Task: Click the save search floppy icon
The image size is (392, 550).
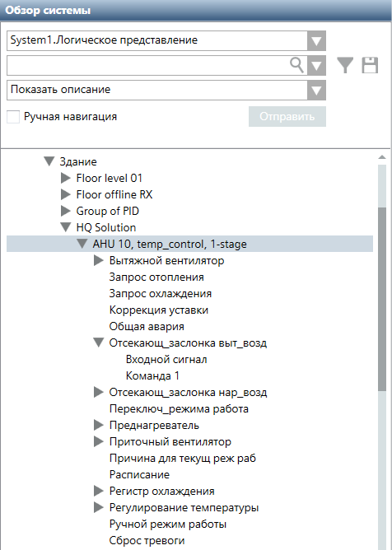Action: tap(370, 65)
